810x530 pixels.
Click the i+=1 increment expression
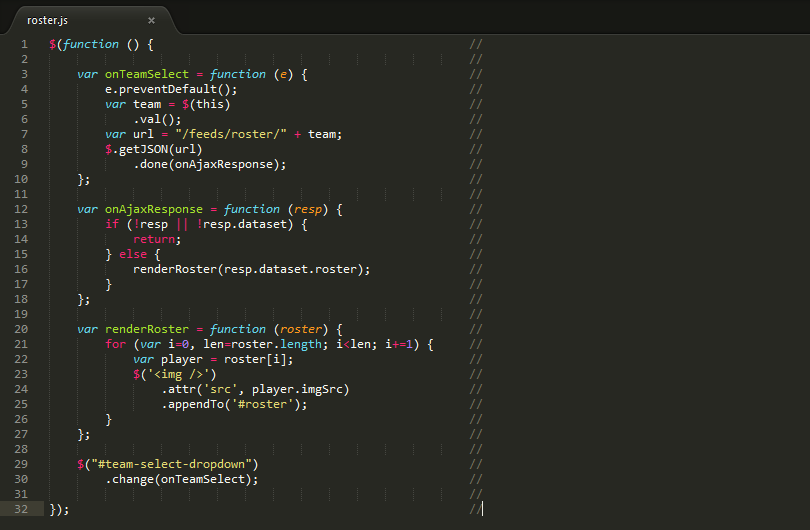399,344
